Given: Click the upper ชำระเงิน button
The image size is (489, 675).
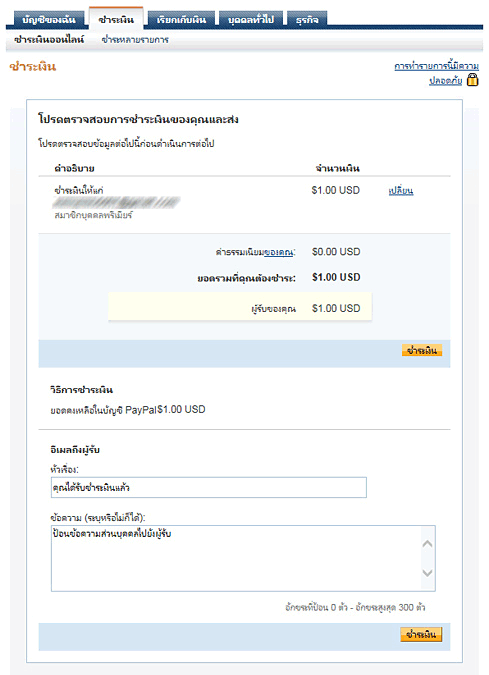Looking at the screenshot, I should click(422, 350).
